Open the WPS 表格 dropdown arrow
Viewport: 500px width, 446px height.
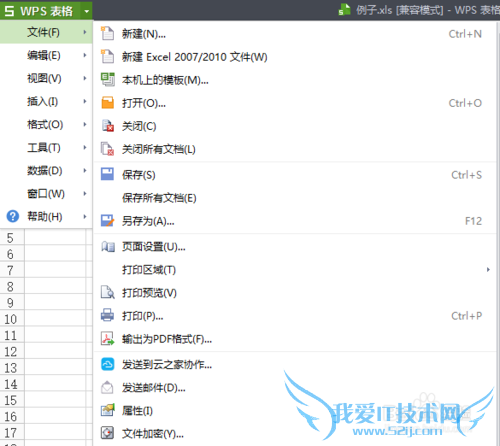(87, 11)
